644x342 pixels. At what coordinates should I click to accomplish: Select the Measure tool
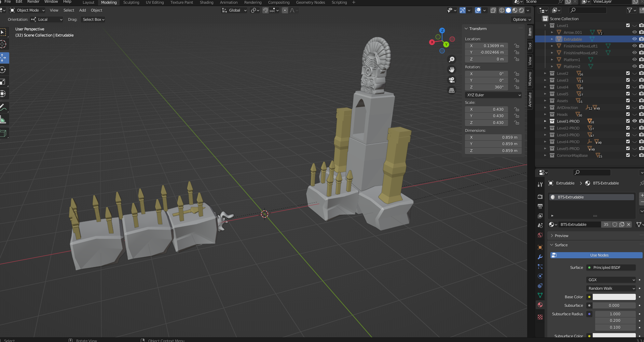[3, 120]
